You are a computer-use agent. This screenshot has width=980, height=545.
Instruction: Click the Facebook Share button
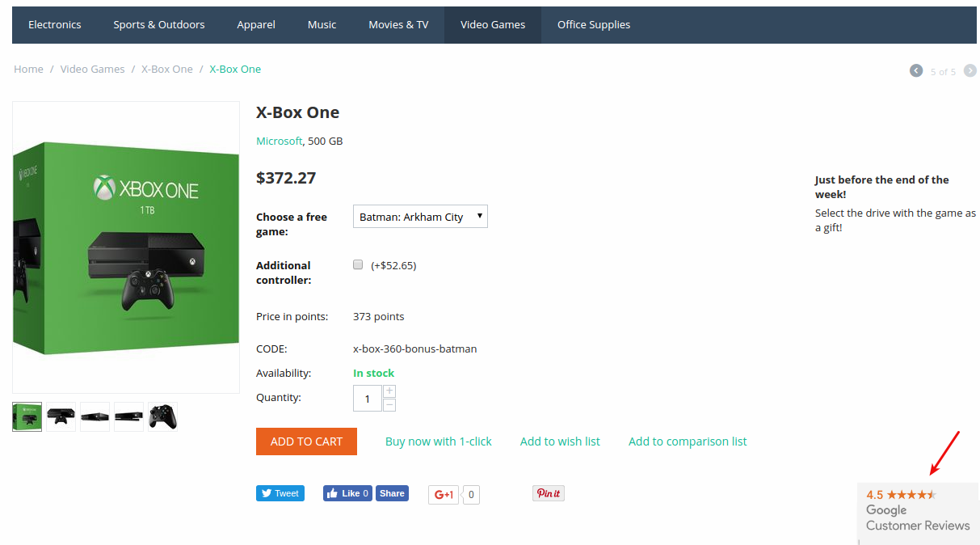[392, 493]
